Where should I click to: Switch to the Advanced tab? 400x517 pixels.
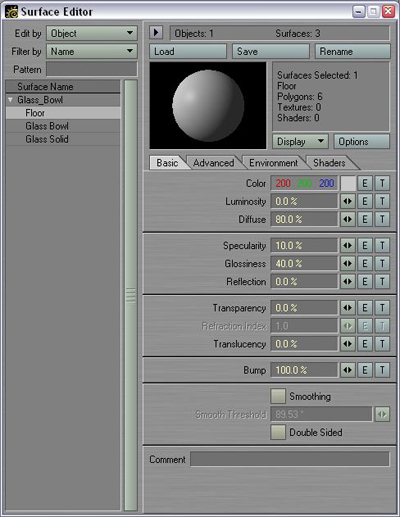coord(213,163)
